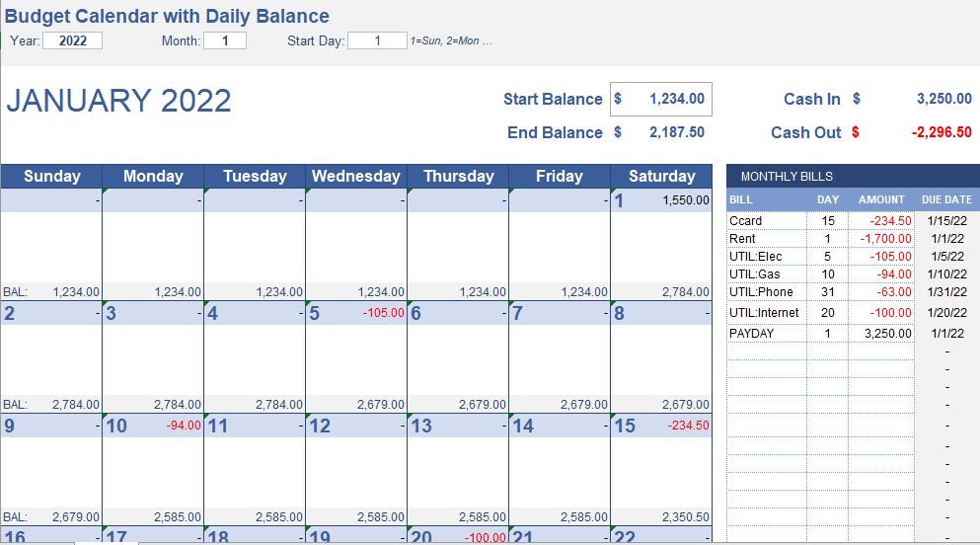Select the Saturday January 1 date cell

coord(661,200)
